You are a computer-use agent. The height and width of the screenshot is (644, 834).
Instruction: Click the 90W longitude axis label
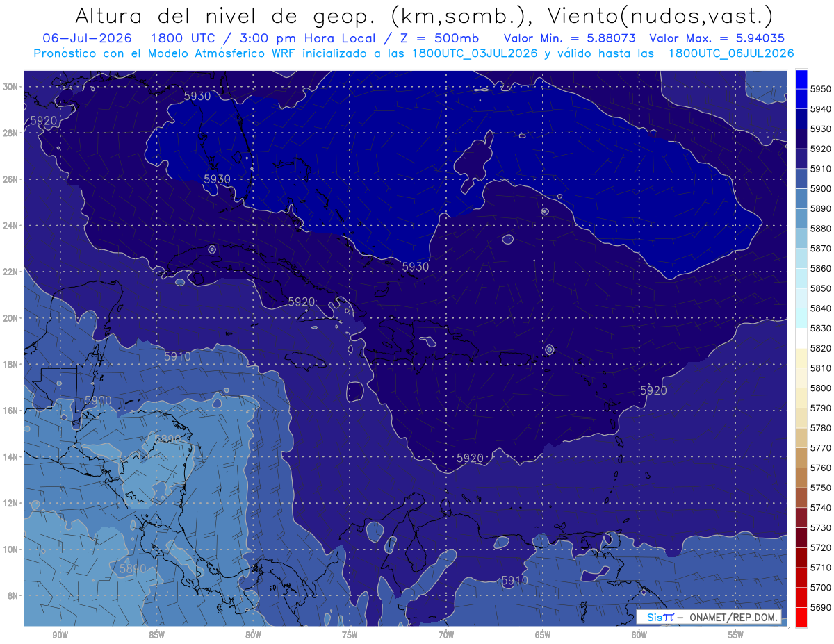coord(60,635)
